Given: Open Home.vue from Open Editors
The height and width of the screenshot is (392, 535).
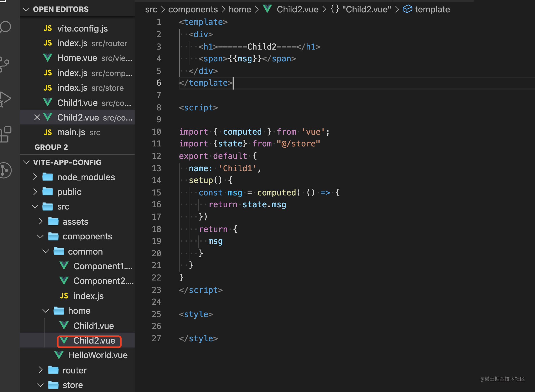Looking at the screenshot, I should [x=77, y=58].
